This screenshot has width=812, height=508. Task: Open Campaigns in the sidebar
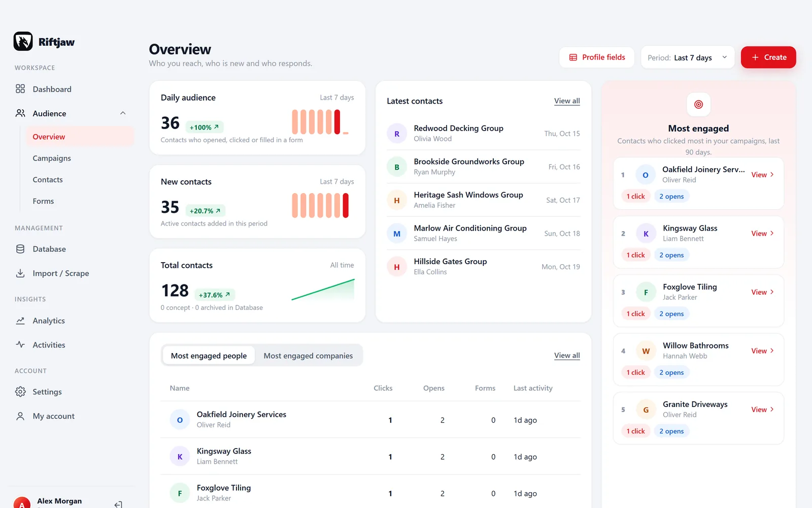click(52, 158)
